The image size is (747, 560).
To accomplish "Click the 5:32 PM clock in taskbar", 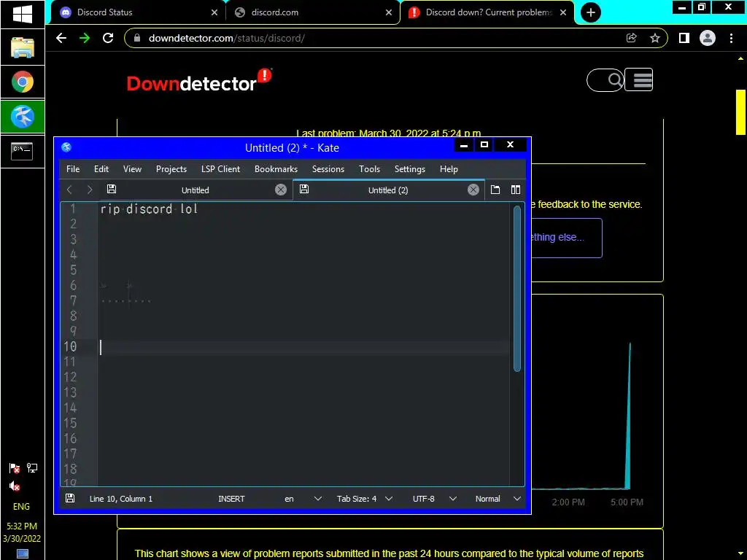I will point(22,526).
